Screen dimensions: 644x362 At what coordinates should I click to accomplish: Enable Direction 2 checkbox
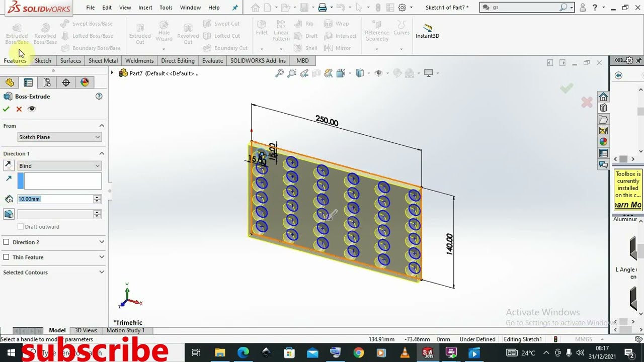(x=6, y=242)
